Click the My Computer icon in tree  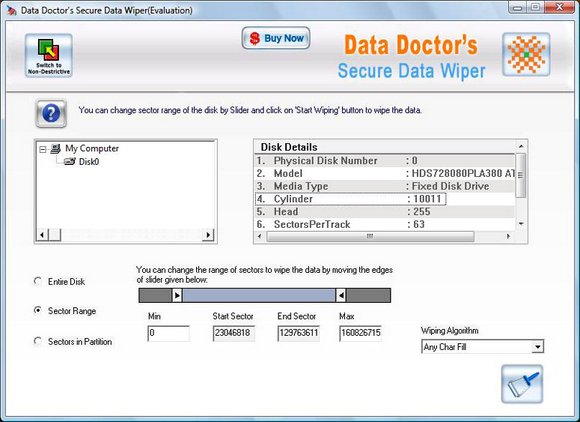(x=55, y=149)
